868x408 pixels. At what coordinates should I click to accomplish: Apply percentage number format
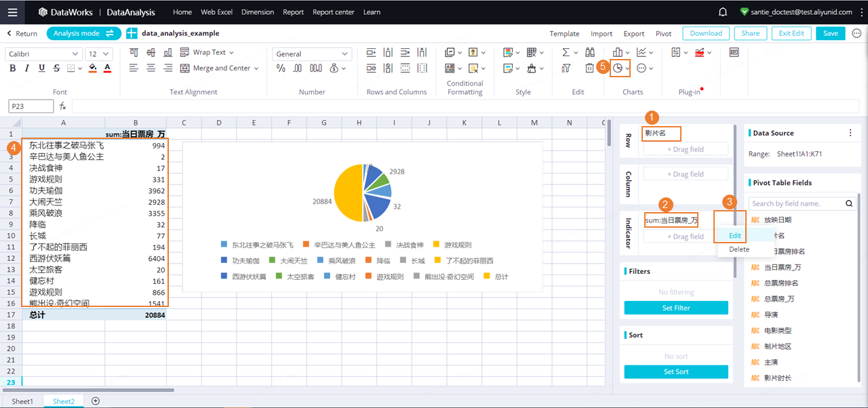(x=281, y=68)
